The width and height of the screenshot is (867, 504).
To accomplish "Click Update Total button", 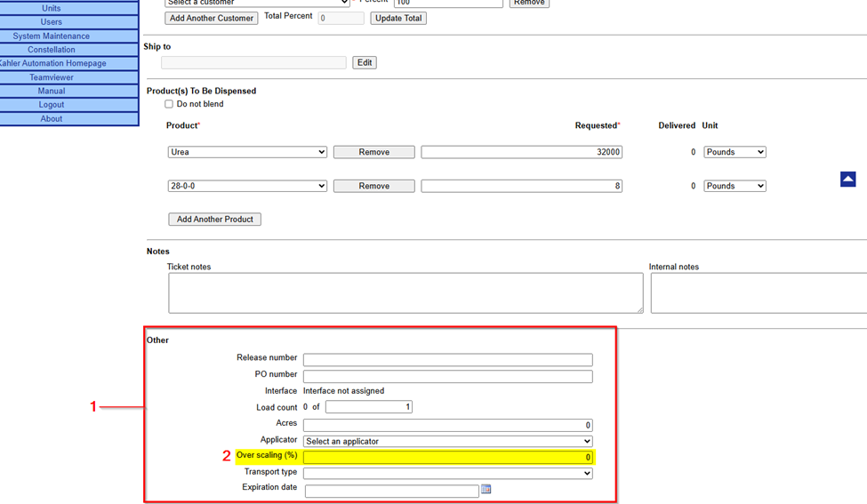I will (398, 18).
